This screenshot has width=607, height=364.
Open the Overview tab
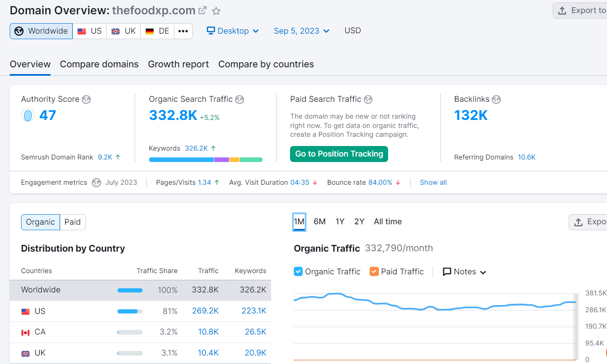[x=30, y=64]
